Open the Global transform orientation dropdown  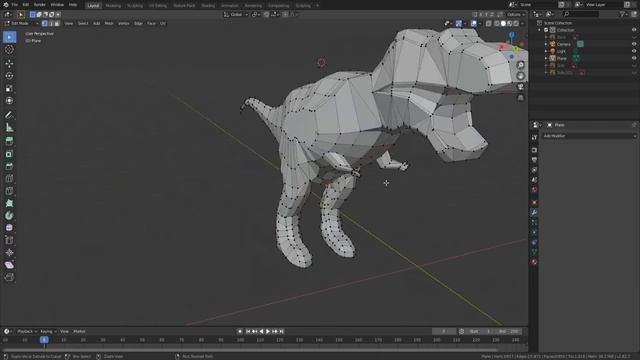[236, 15]
